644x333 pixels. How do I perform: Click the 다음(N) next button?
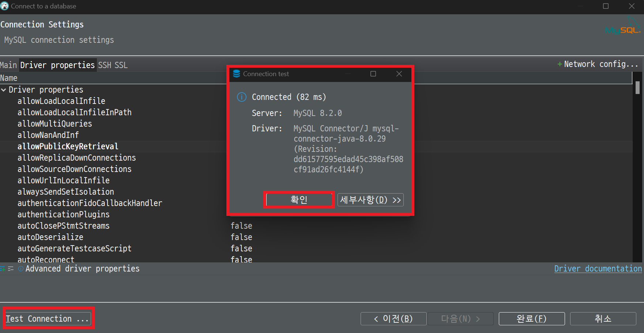(x=461, y=319)
